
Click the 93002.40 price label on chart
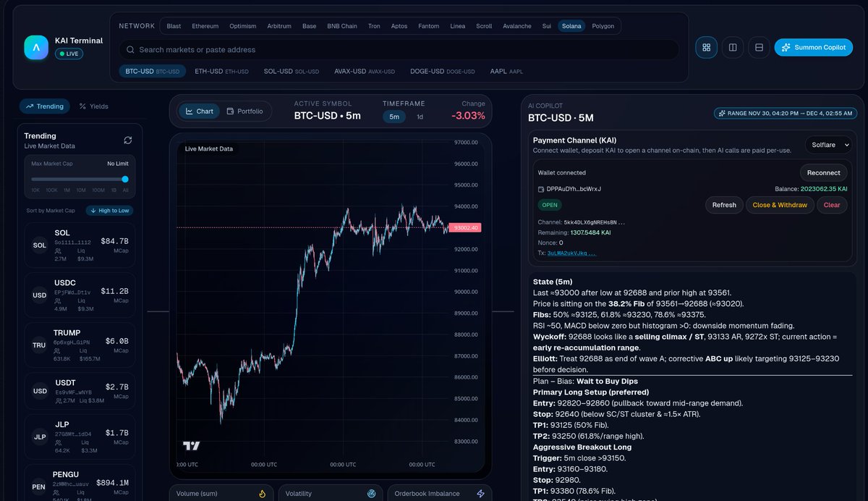464,227
